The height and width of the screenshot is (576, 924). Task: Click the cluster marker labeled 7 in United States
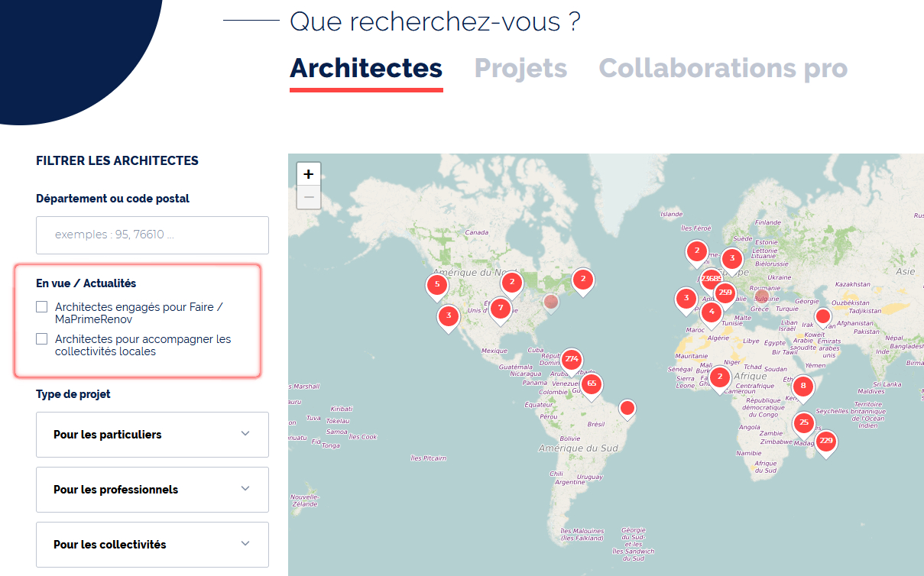(500, 309)
